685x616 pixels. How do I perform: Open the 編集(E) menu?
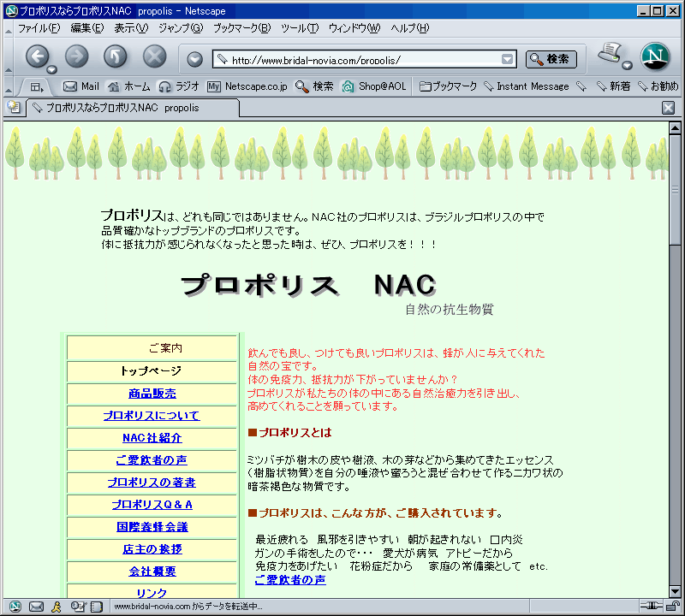coord(87,28)
